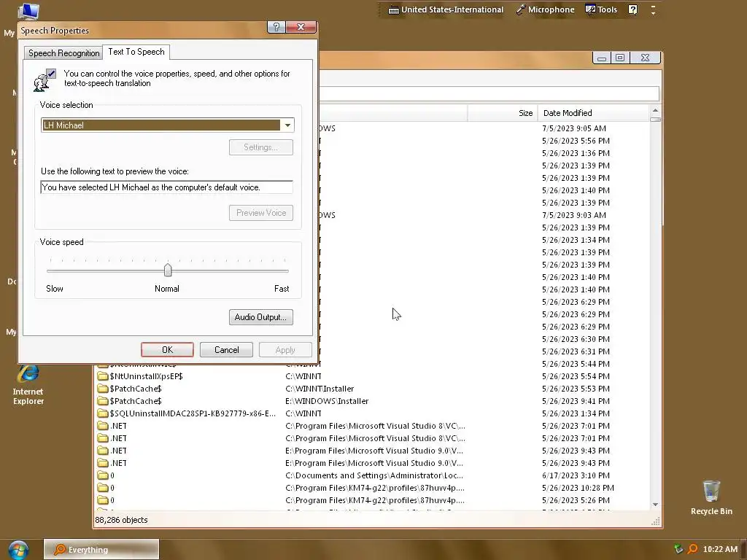
Task: Click the 88,286 objects status text
Action: 122,520
